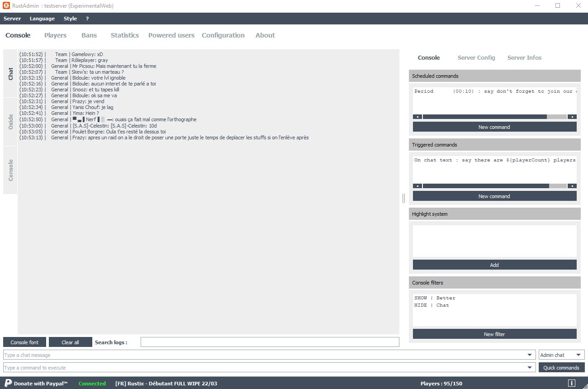Switch to Server Config right-panel tab

(x=476, y=57)
